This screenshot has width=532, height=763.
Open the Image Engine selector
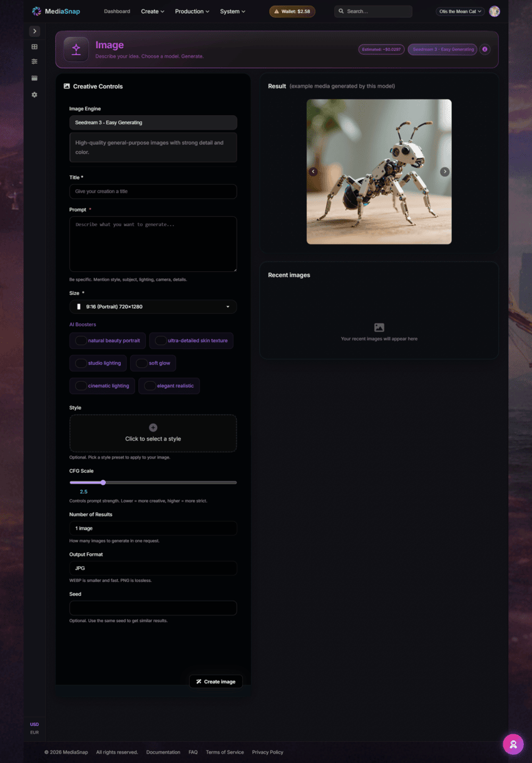[x=153, y=123]
